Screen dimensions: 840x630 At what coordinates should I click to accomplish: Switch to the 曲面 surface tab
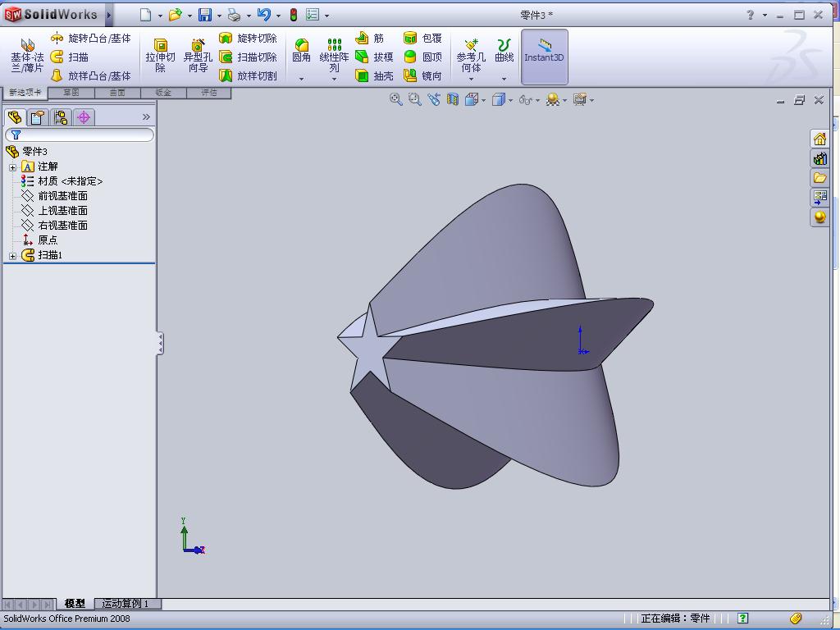click(117, 93)
